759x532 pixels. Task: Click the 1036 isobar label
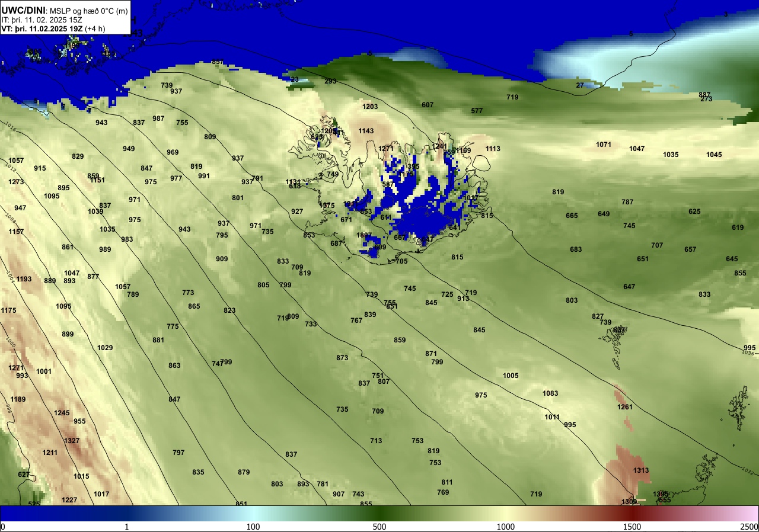point(748,352)
